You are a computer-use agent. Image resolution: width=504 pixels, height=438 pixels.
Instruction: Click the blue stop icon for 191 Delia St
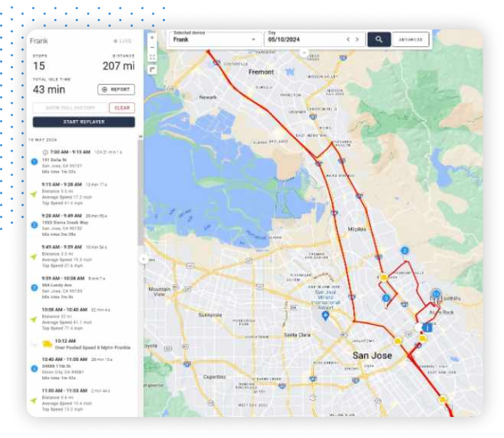pyautogui.click(x=34, y=161)
